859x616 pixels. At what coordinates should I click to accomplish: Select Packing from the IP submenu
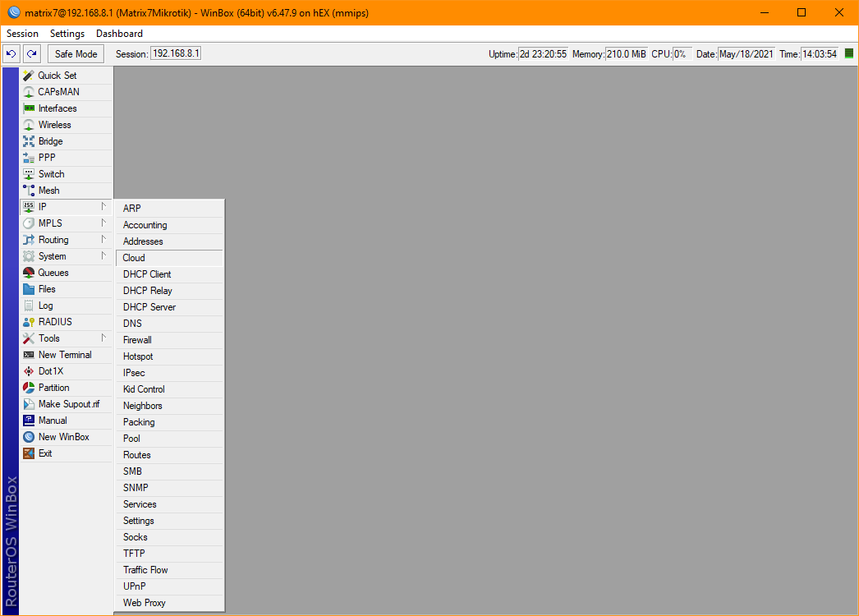click(169, 422)
